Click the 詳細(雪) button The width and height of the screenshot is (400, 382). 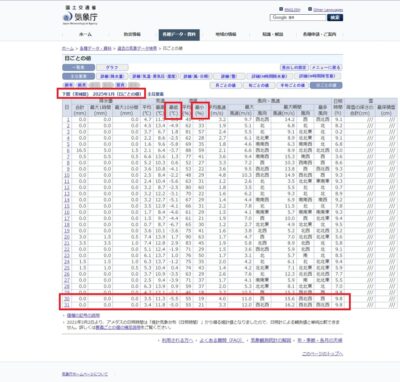point(229,76)
